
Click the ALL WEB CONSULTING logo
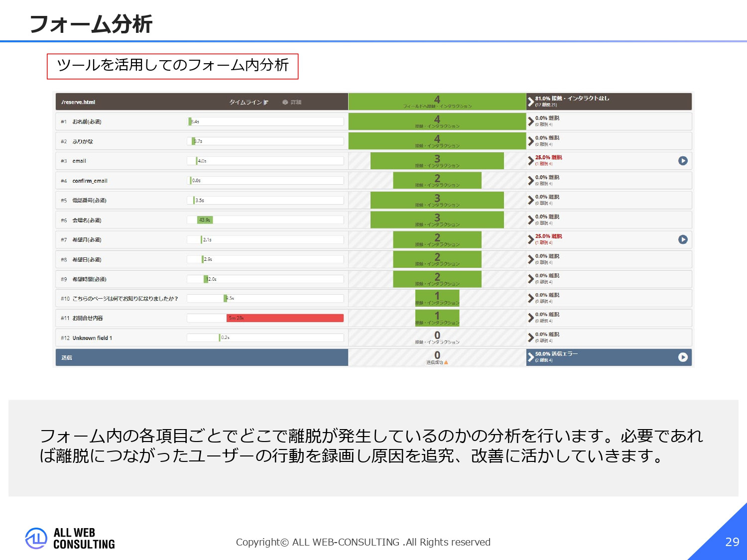pyautogui.click(x=70, y=539)
